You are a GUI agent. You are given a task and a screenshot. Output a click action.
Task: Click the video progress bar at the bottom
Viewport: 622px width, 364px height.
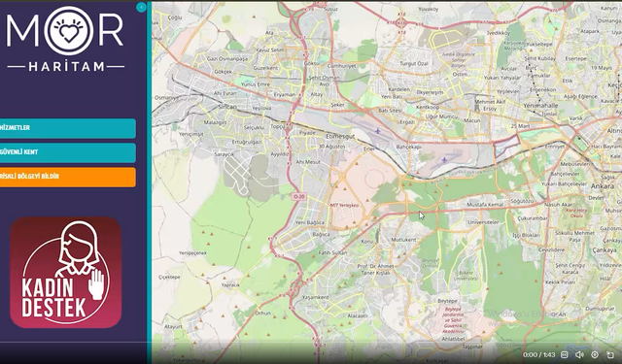(x=311, y=343)
